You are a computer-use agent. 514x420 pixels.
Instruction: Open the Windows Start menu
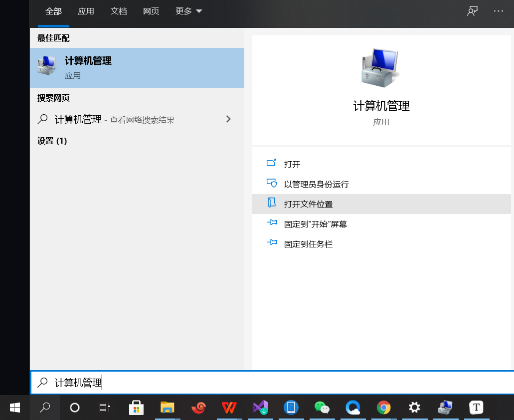pyautogui.click(x=15, y=408)
